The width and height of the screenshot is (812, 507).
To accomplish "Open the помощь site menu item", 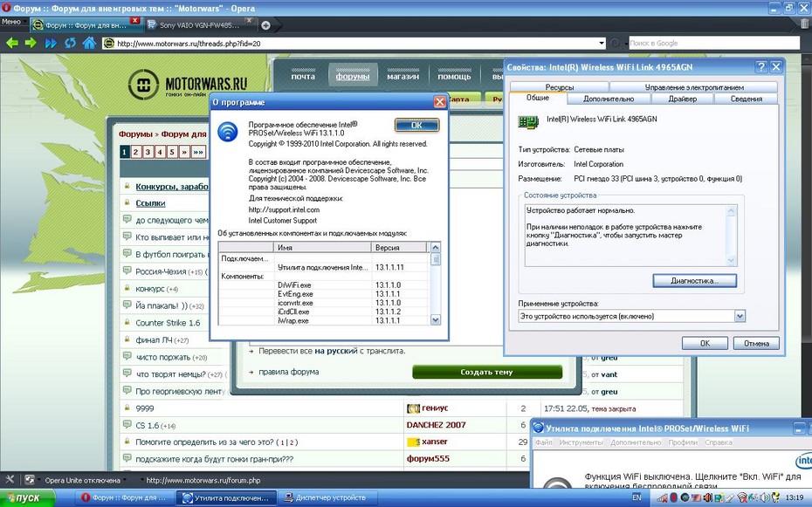I will tap(454, 76).
